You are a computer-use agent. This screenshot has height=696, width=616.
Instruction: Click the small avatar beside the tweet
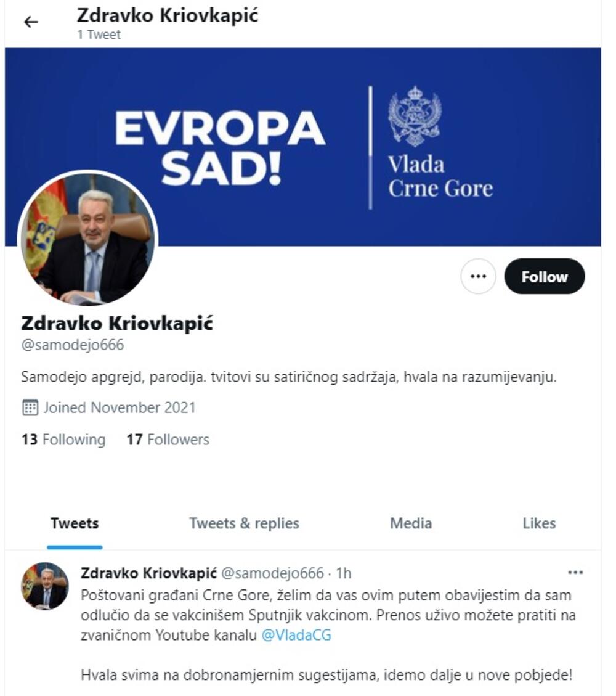pos(45,586)
